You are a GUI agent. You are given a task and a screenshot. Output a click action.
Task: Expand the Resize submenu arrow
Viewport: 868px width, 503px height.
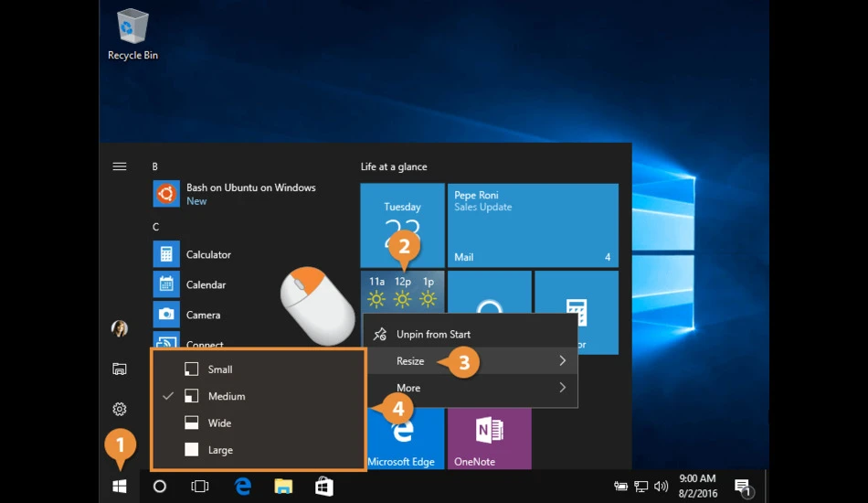click(x=563, y=360)
